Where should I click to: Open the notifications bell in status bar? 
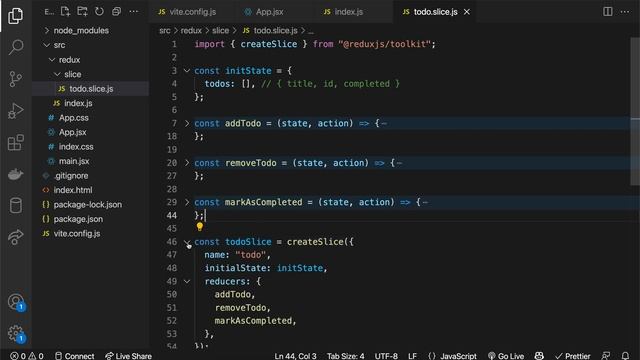(x=625, y=356)
